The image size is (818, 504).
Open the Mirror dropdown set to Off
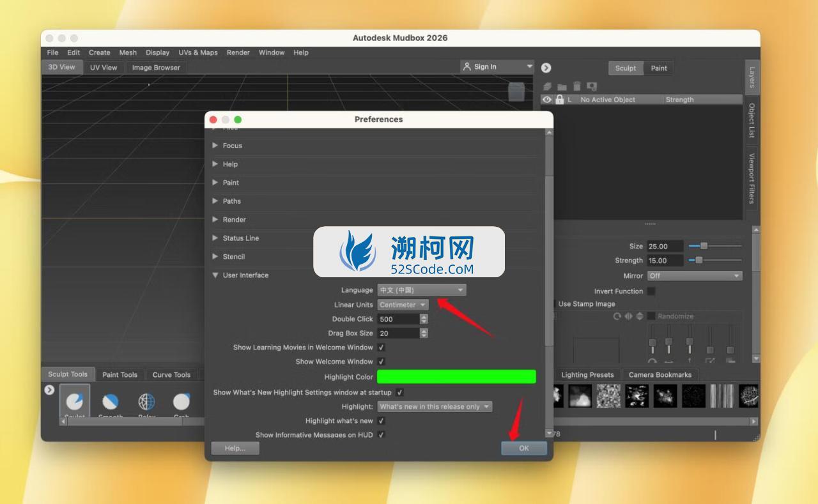coord(695,276)
